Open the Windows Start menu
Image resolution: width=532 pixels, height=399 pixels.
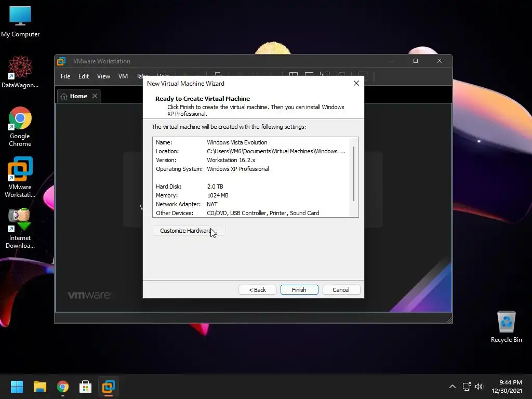(17, 387)
